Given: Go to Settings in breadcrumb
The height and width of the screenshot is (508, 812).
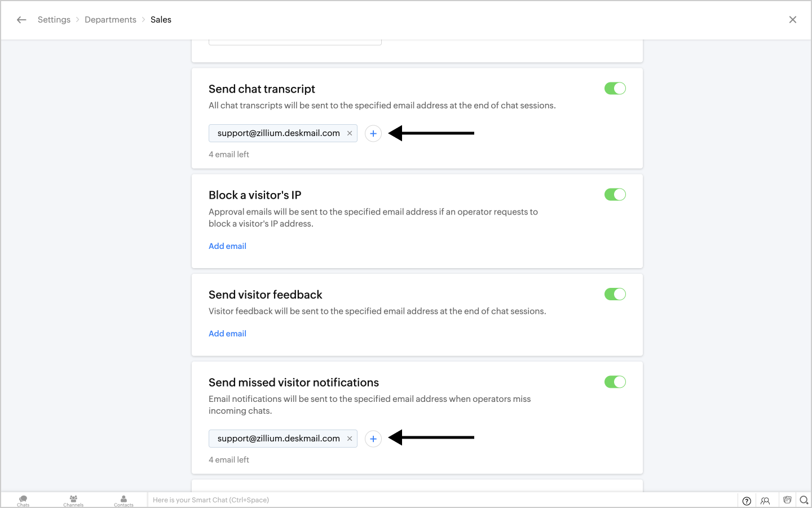Looking at the screenshot, I should pyautogui.click(x=54, y=20).
